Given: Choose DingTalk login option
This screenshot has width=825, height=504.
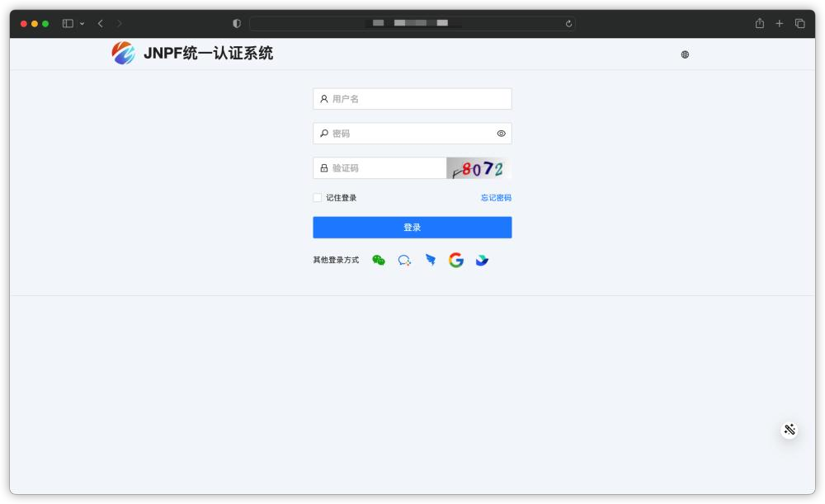Looking at the screenshot, I should click(x=430, y=260).
